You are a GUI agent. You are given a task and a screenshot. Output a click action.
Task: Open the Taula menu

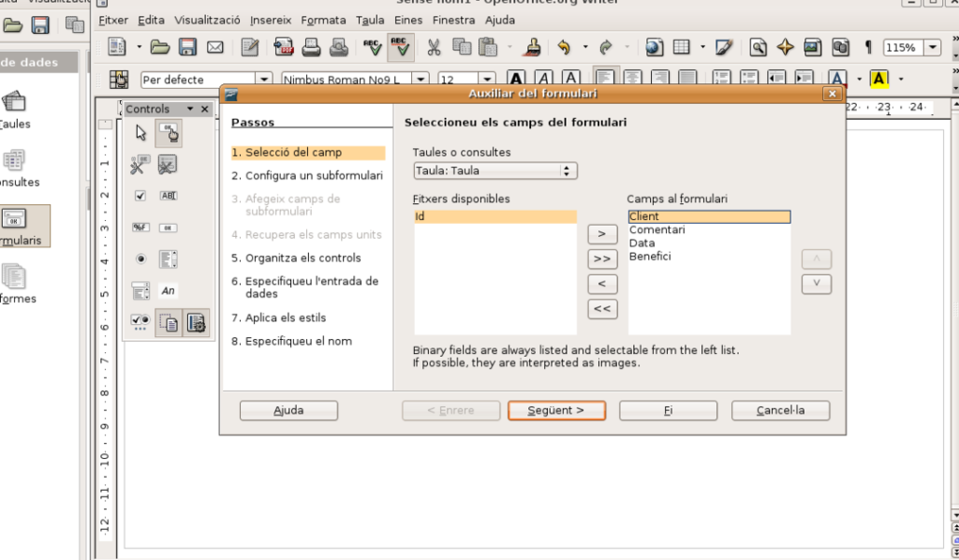[370, 20]
